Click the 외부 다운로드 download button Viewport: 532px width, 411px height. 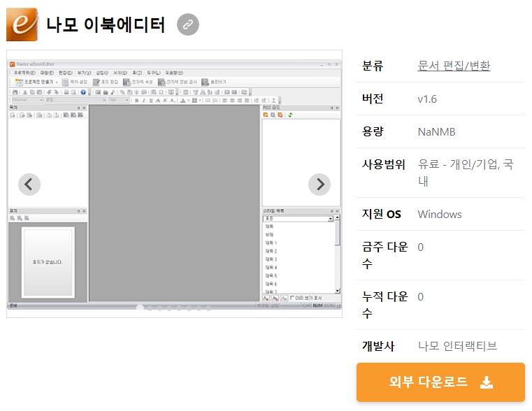tap(440, 382)
